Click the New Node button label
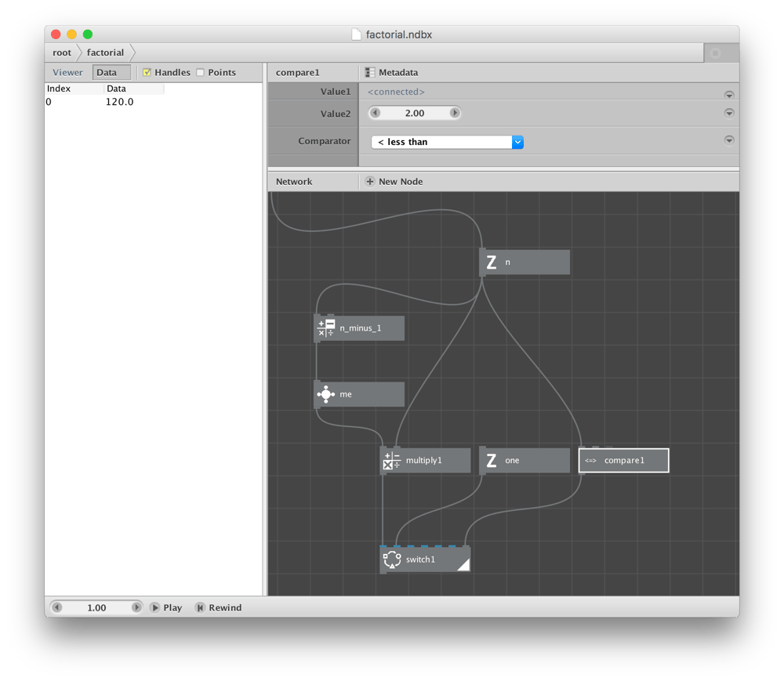 (x=401, y=181)
